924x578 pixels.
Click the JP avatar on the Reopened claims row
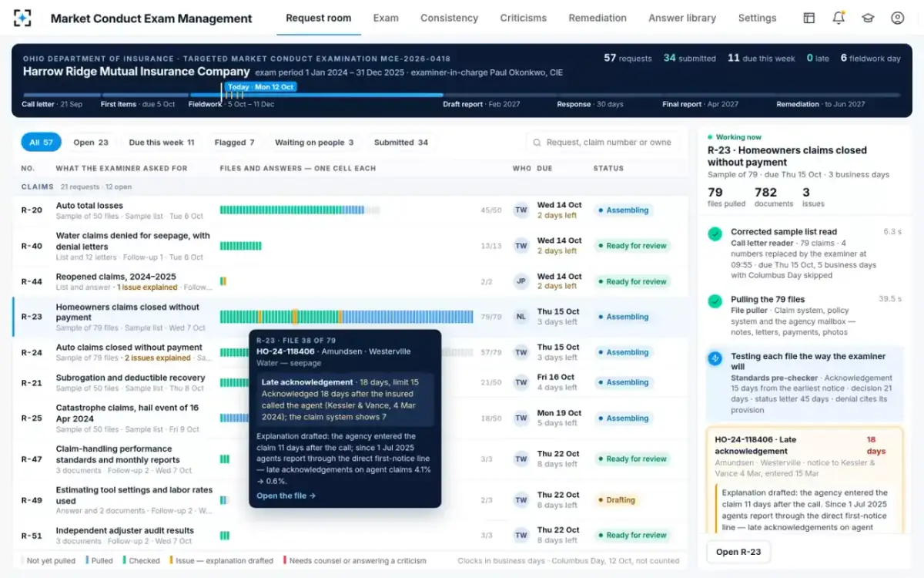(x=521, y=281)
